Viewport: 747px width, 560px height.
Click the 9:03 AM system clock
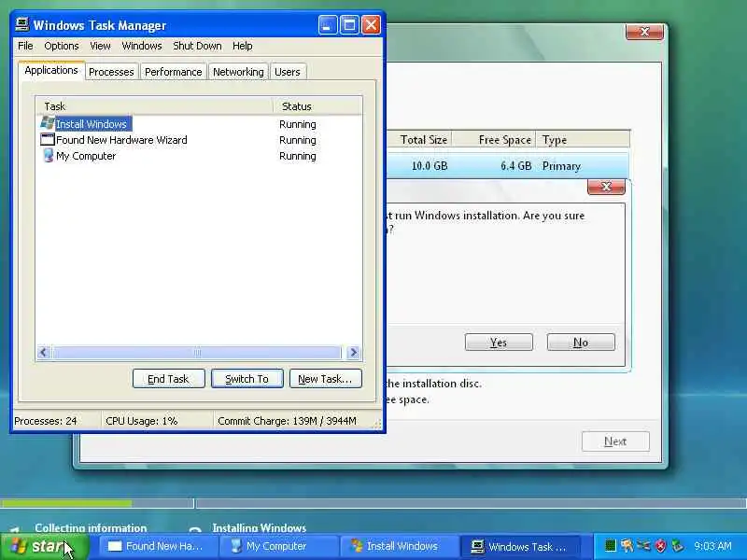coord(712,546)
